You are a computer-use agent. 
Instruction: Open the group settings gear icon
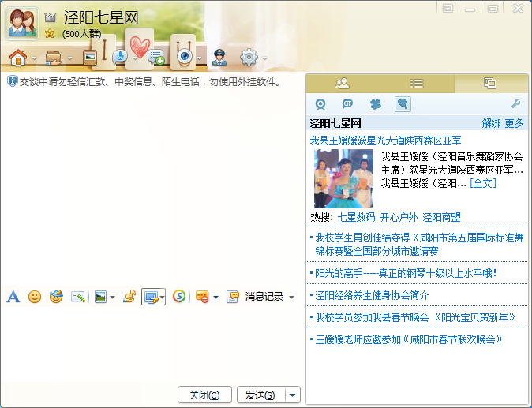tap(249, 58)
